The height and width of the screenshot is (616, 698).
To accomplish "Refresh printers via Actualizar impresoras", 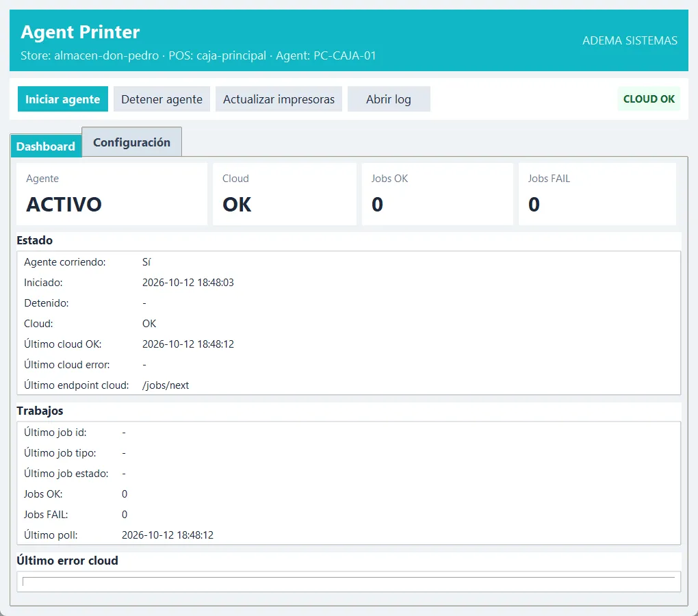I will [279, 99].
